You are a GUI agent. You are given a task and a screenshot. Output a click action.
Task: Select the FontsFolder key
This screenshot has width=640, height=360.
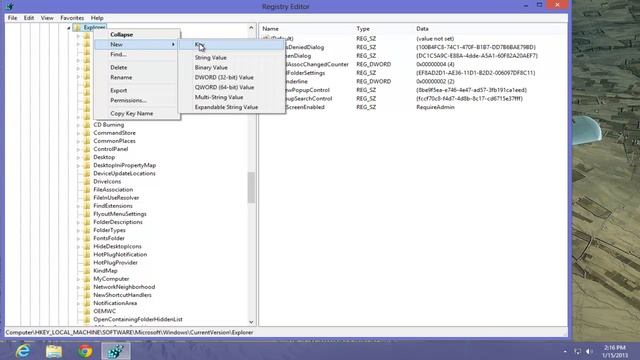pyautogui.click(x=109, y=238)
